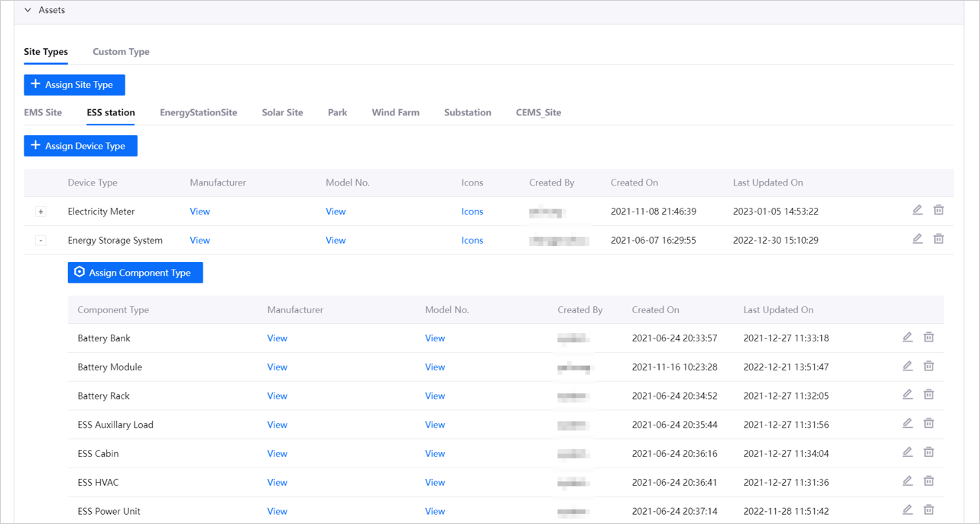Switch to the Custom Type tab
The width and height of the screenshot is (980, 524).
[x=121, y=52]
